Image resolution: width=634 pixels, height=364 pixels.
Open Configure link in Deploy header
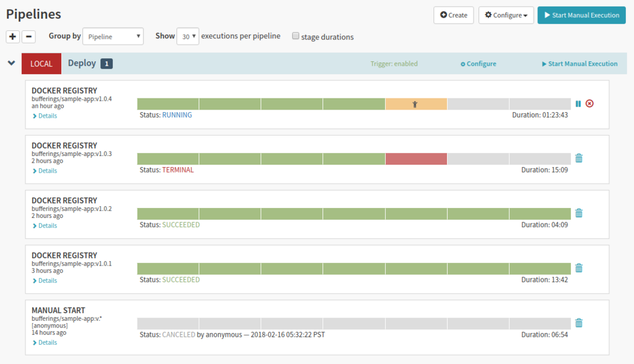479,64
